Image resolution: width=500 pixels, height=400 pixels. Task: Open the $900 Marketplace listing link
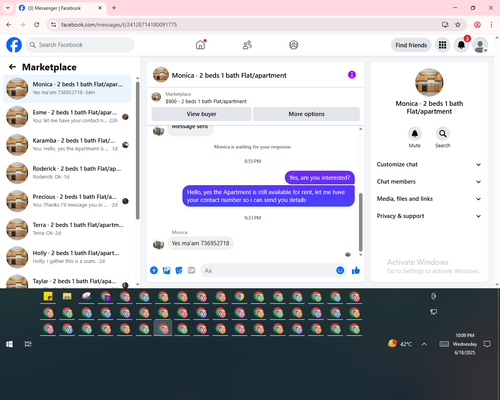click(x=206, y=101)
